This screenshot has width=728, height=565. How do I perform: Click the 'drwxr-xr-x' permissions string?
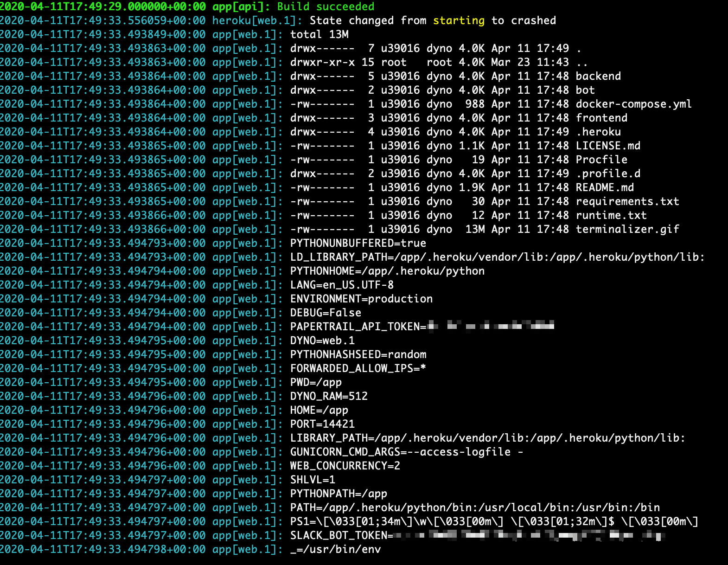(322, 62)
